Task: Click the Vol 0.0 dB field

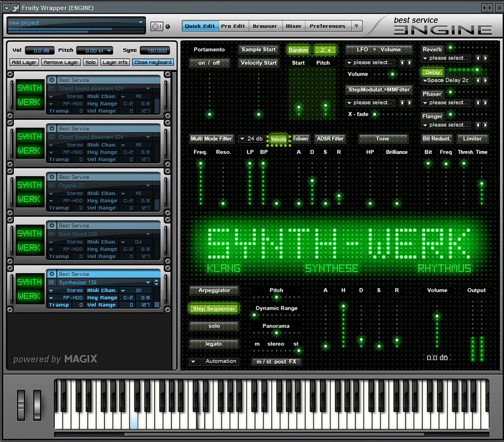Action: (40, 50)
